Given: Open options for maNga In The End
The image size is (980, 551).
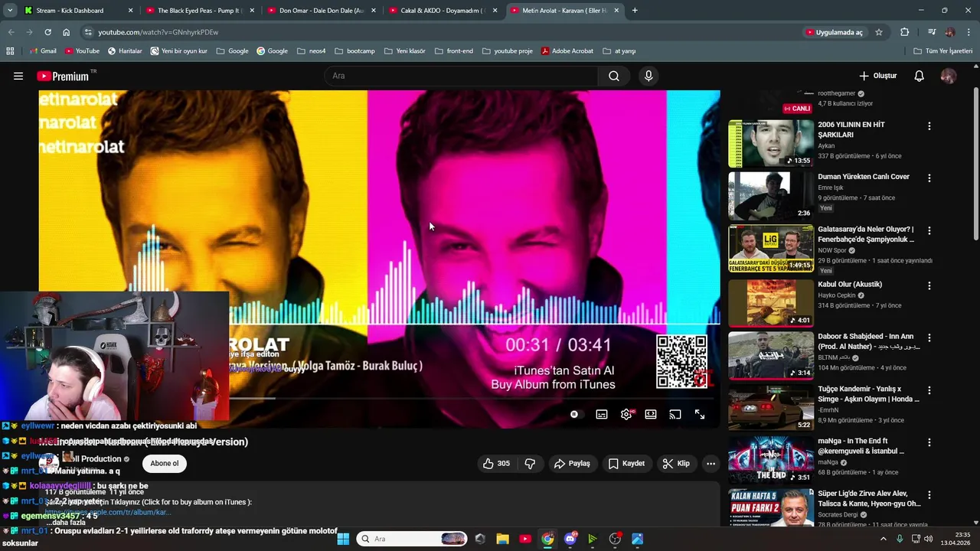Looking at the screenshot, I should [x=929, y=442].
